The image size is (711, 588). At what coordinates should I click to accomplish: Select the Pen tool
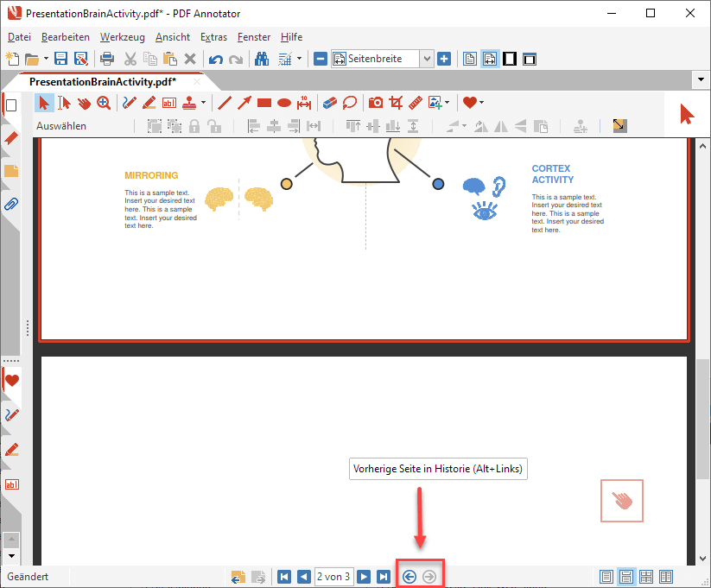coord(130,103)
